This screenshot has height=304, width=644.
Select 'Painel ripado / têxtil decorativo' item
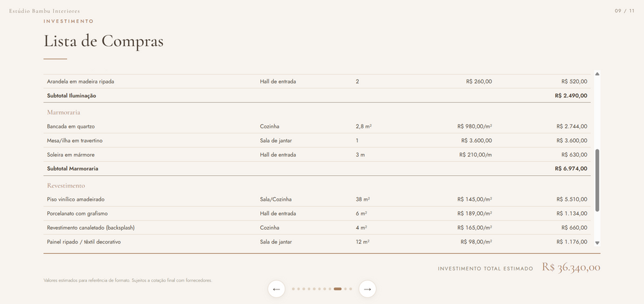click(x=84, y=242)
